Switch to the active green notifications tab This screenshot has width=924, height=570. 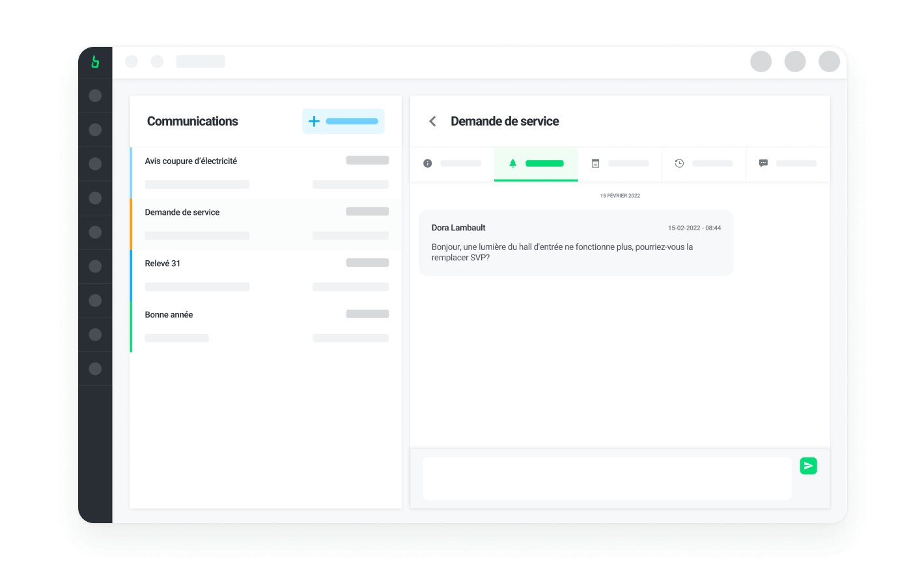[536, 163]
